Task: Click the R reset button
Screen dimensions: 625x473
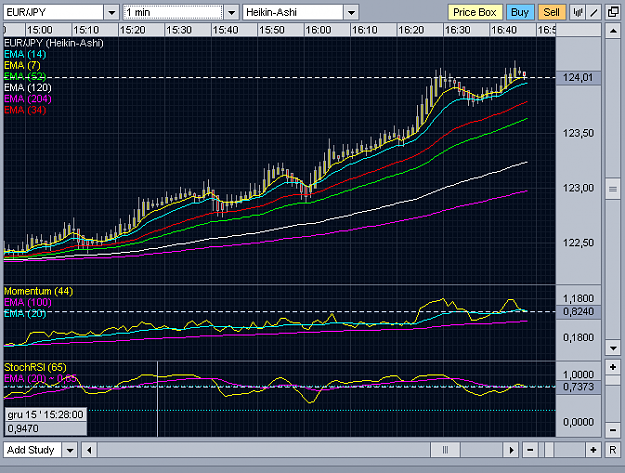Action: (613, 450)
